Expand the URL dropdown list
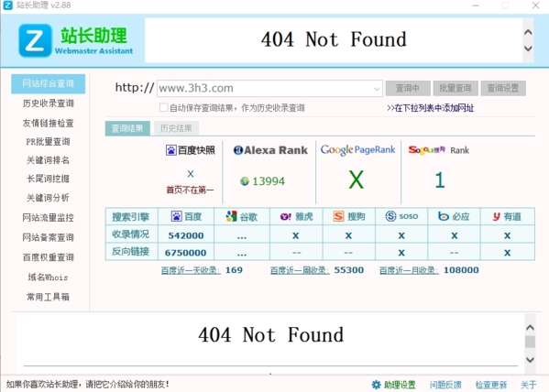549x392 pixels. (x=377, y=89)
